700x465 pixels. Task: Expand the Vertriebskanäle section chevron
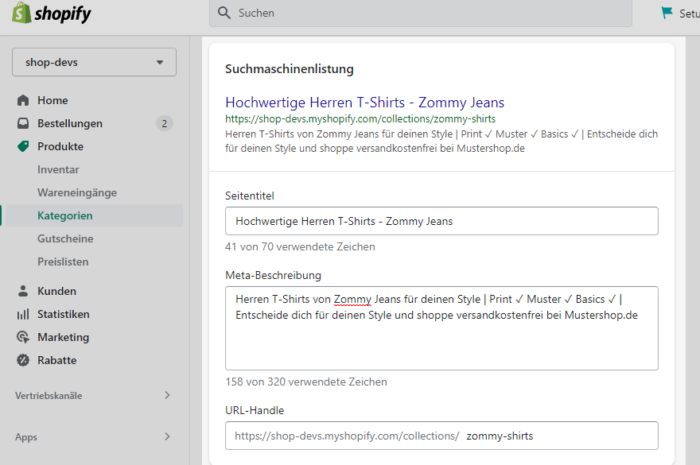pos(167,395)
